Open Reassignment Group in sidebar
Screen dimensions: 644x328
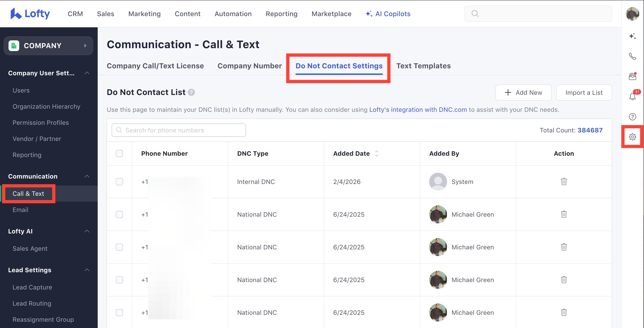pos(43,319)
